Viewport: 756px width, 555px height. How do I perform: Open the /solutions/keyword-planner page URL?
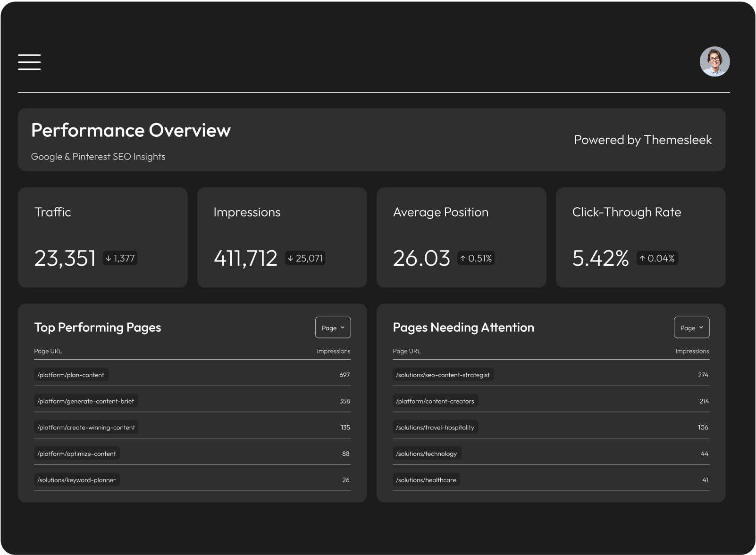pos(76,480)
